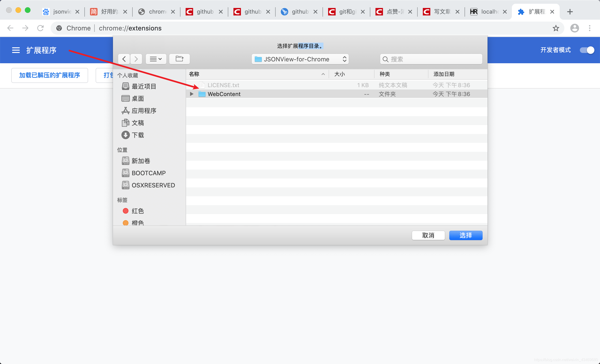Close the 扩展程序 tab
This screenshot has width=600, height=364.
tap(552, 12)
